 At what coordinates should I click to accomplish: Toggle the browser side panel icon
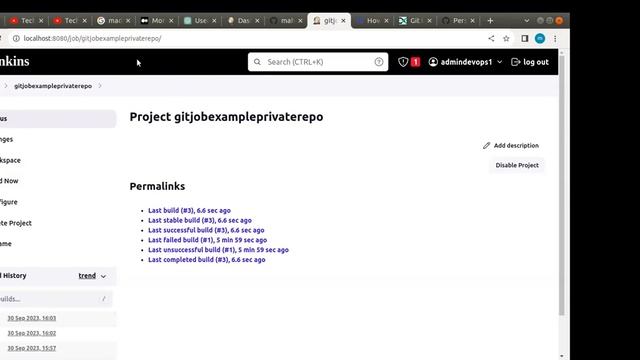coord(524,38)
